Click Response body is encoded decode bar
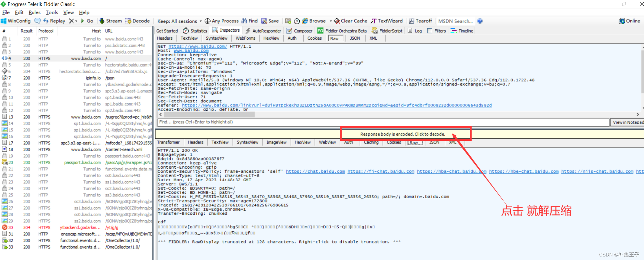The image size is (644, 260). pos(403,134)
